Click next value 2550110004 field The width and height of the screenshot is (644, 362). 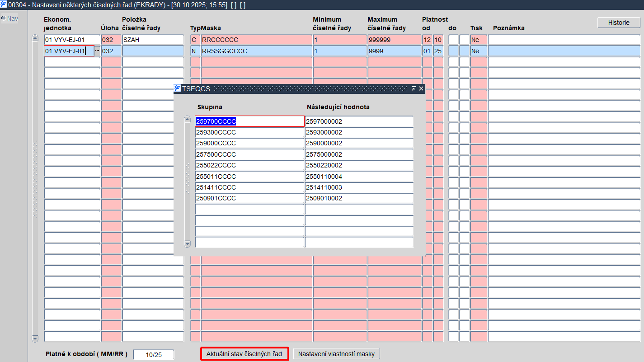(359, 176)
